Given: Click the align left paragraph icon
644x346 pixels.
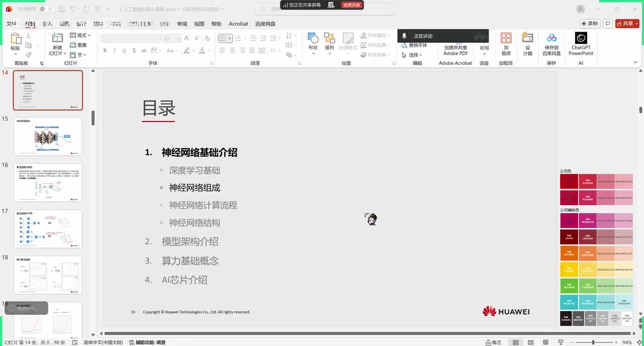Looking at the screenshot, I should coord(222,50).
